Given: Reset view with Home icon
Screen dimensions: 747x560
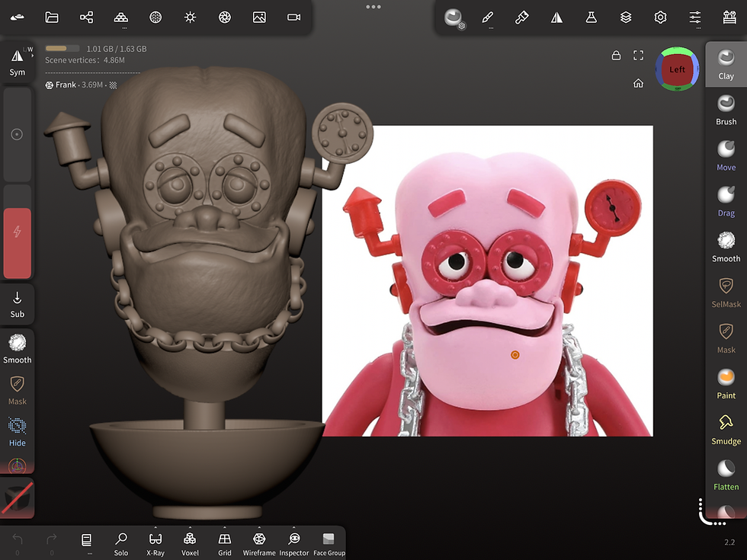Looking at the screenshot, I should 639,83.
